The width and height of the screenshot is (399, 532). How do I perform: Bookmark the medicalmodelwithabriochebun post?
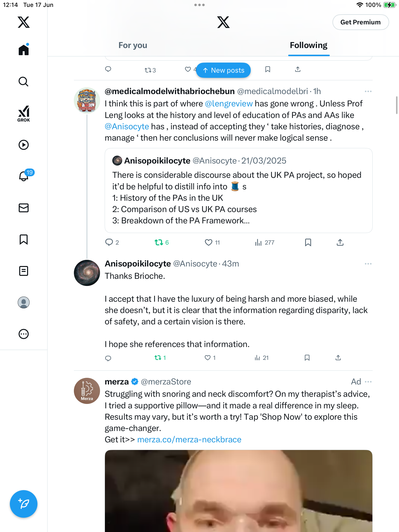point(308,242)
